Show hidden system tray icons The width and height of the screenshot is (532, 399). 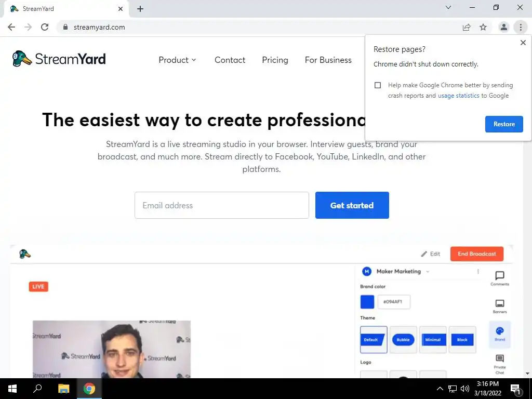pos(440,389)
